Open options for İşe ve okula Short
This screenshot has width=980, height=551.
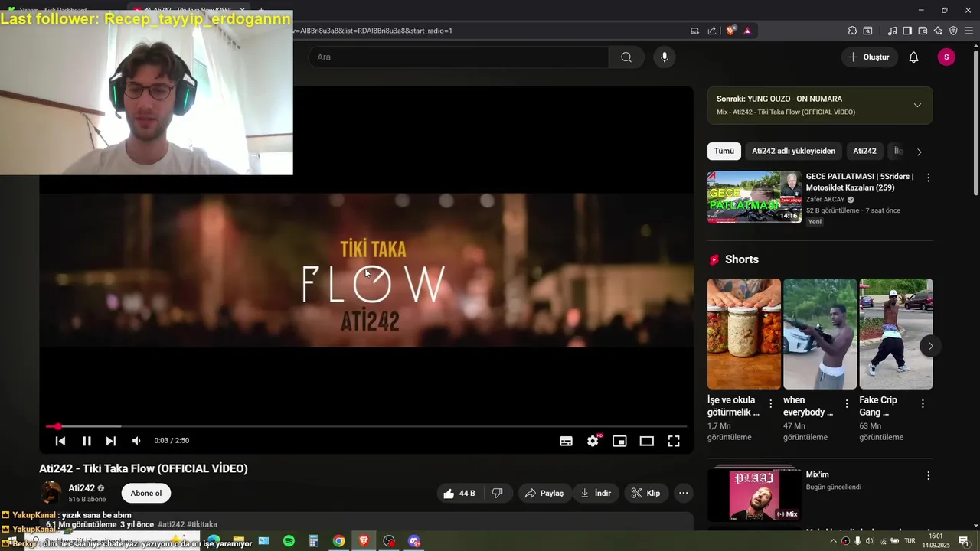[771, 404]
